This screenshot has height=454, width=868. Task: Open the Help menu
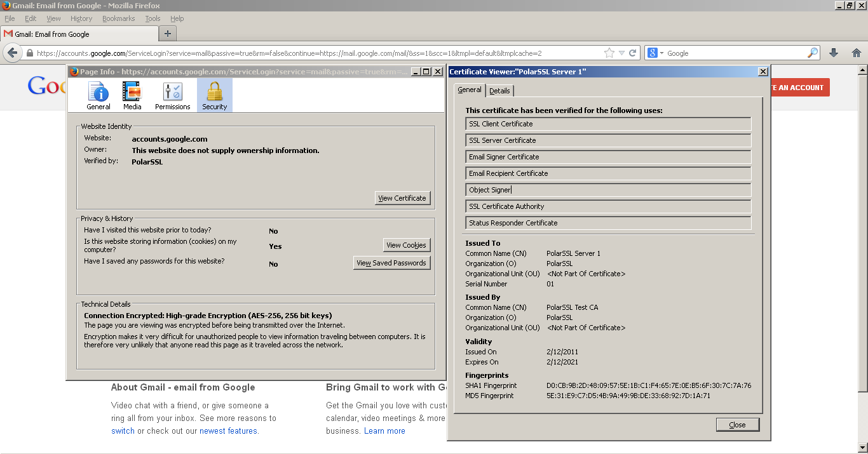(x=177, y=18)
